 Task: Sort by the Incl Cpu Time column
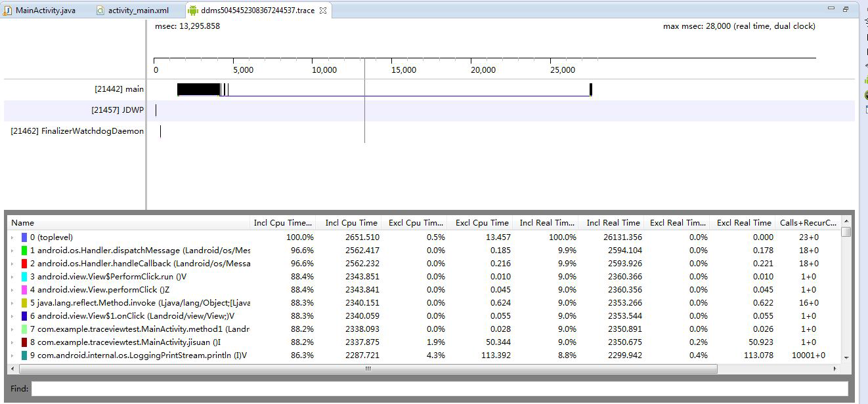click(x=351, y=223)
